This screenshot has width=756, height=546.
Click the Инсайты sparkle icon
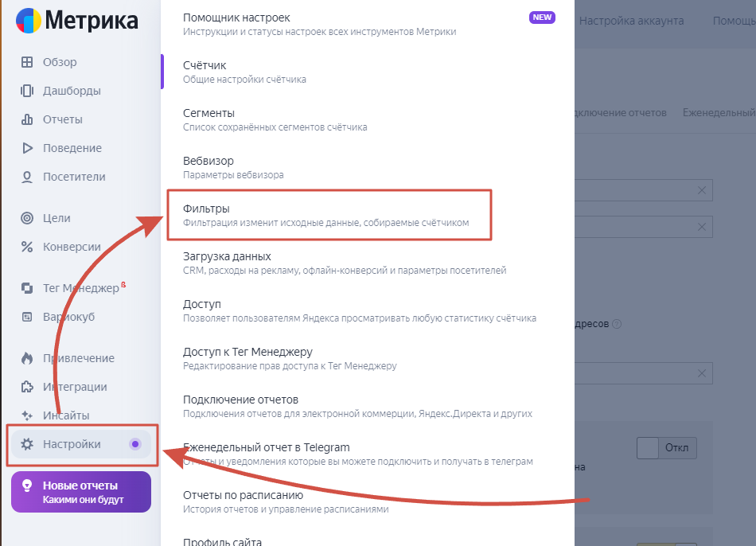pos(27,415)
